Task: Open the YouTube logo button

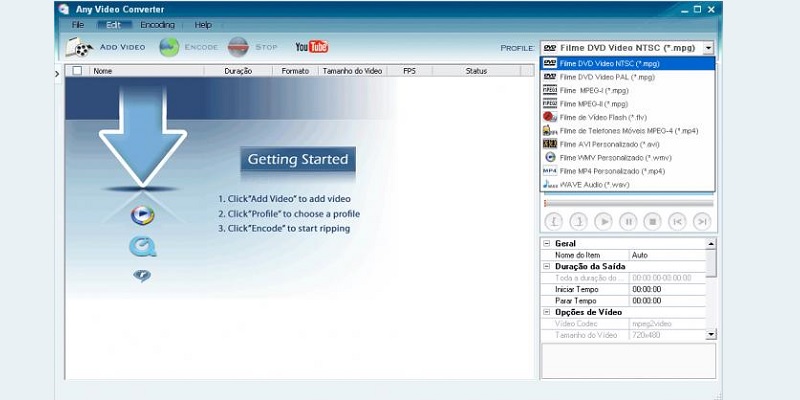Action: tap(312, 47)
